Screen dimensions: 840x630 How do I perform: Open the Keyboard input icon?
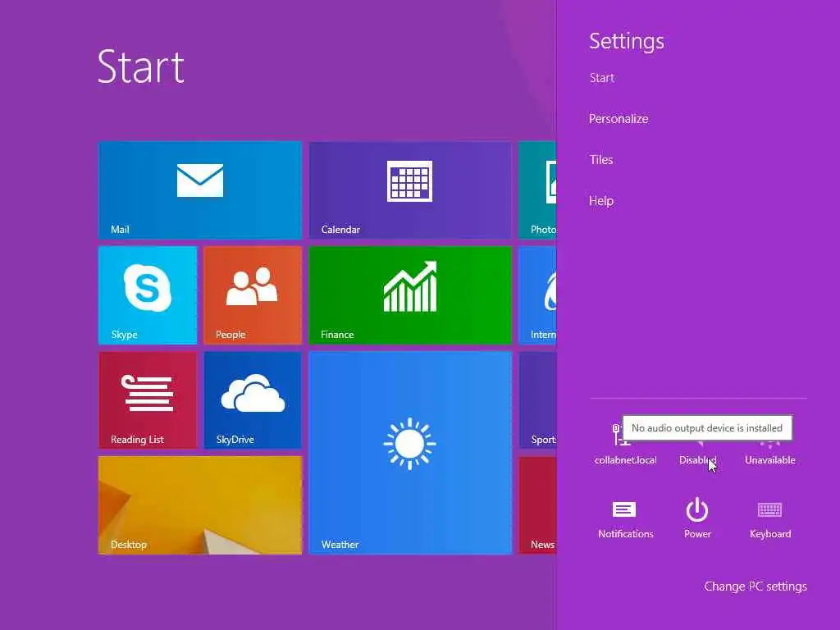click(x=769, y=518)
